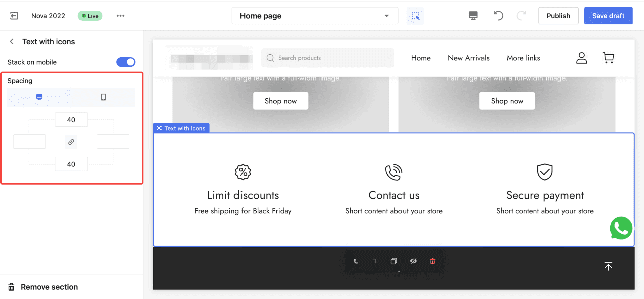Open the WhatsApp chat bubble
This screenshot has width=644, height=299.
pos(621,228)
